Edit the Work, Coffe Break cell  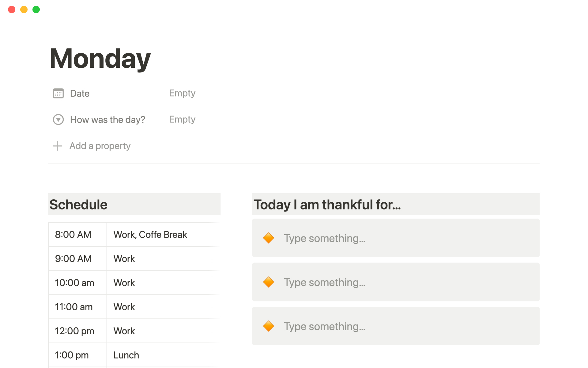click(150, 235)
